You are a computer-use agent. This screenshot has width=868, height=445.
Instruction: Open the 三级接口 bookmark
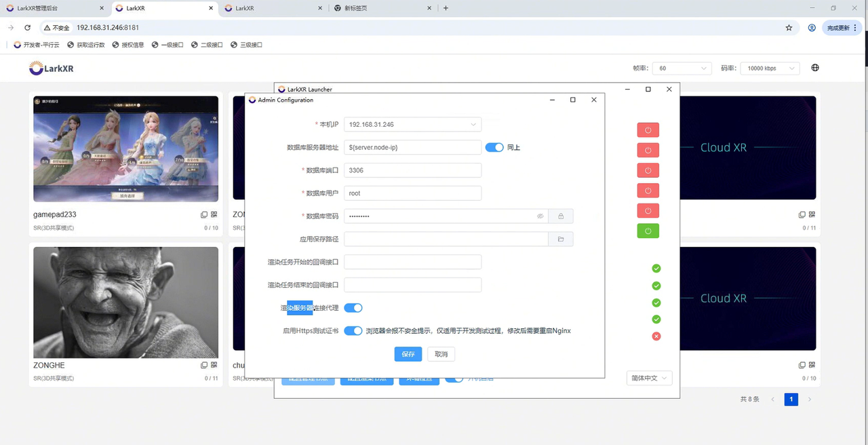click(246, 45)
